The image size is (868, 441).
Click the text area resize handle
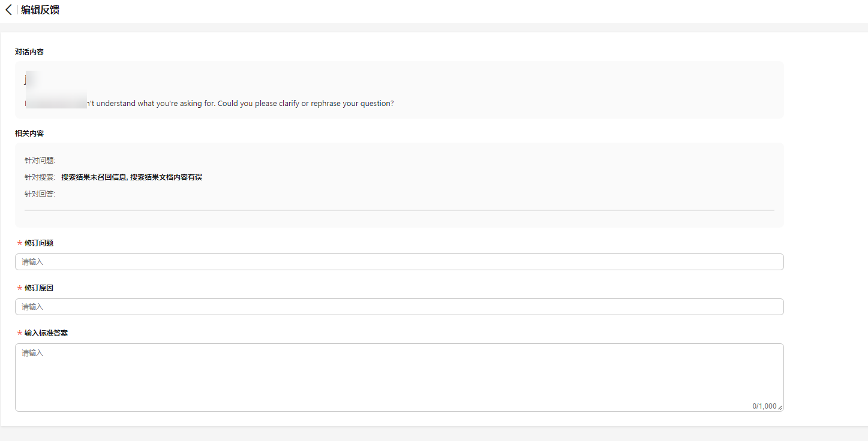[x=780, y=407]
